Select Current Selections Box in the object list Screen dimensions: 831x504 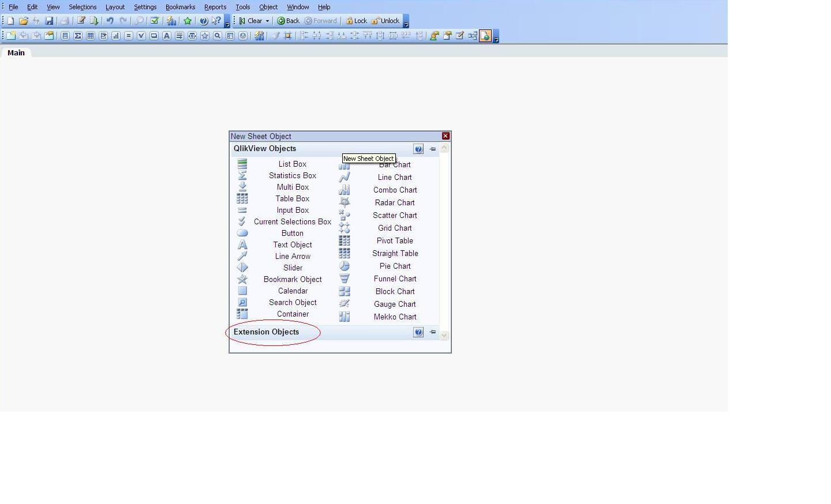(x=293, y=221)
